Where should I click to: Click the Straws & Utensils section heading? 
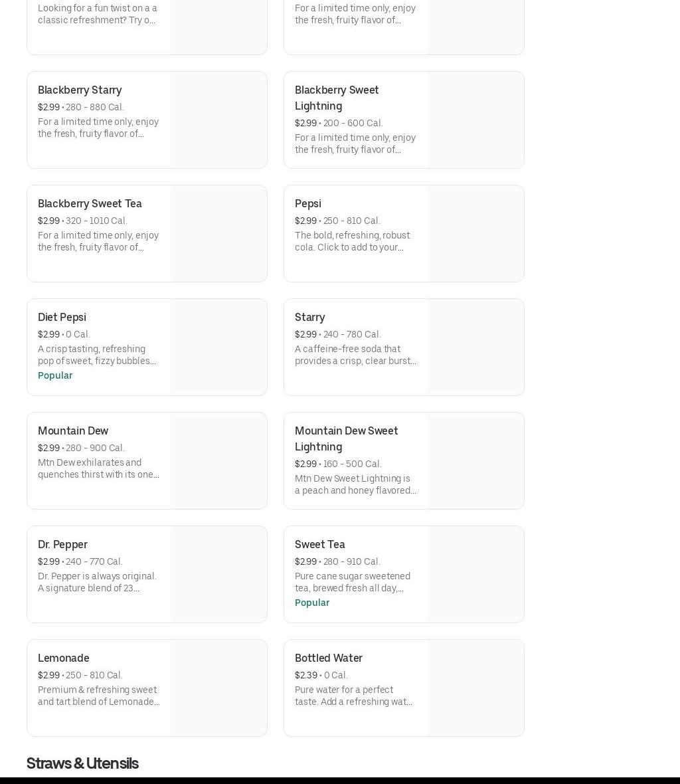[82, 763]
